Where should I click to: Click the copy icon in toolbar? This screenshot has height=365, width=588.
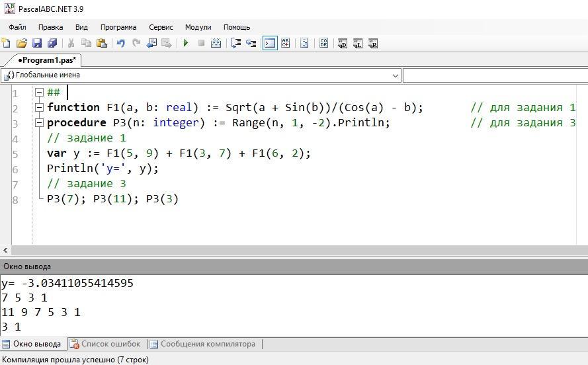pos(86,43)
